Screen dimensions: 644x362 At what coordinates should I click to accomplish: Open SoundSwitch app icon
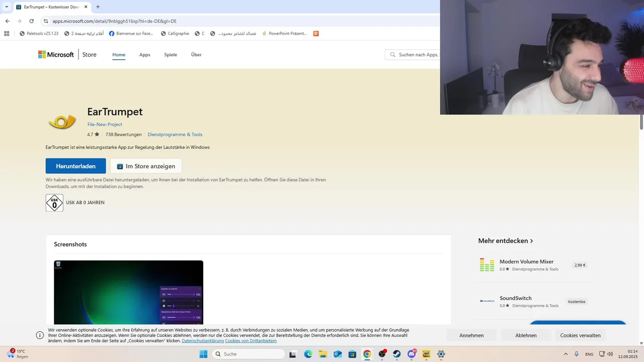coord(487,301)
